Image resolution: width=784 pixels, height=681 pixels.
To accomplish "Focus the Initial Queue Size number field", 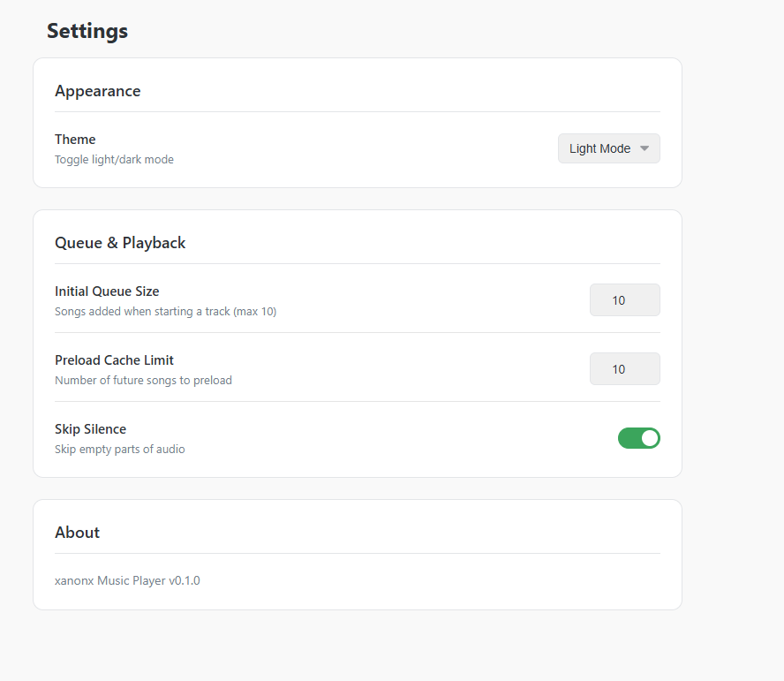I will point(624,300).
